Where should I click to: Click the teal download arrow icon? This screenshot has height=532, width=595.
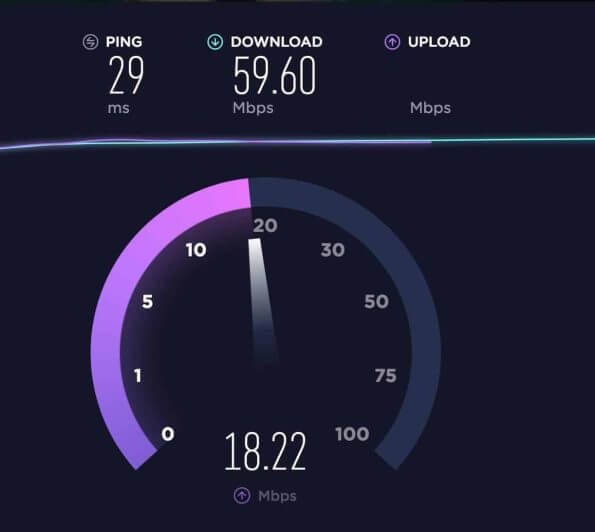pyautogui.click(x=215, y=42)
